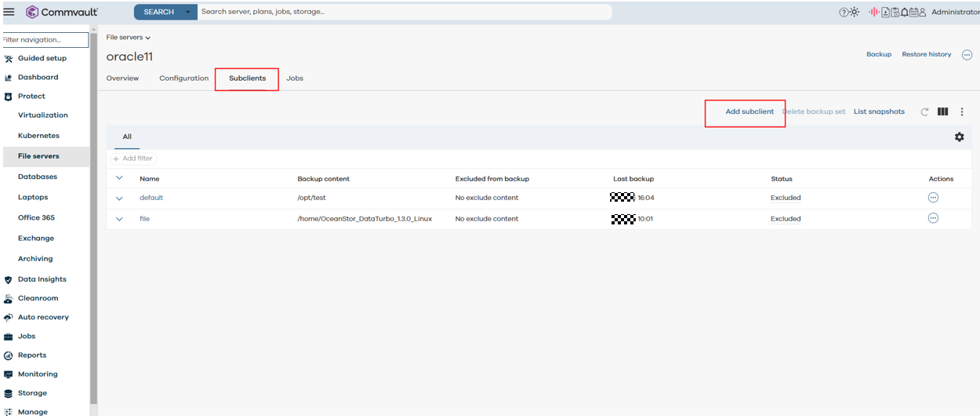
Task: Click the vertical three-dot table menu
Action: [962, 112]
